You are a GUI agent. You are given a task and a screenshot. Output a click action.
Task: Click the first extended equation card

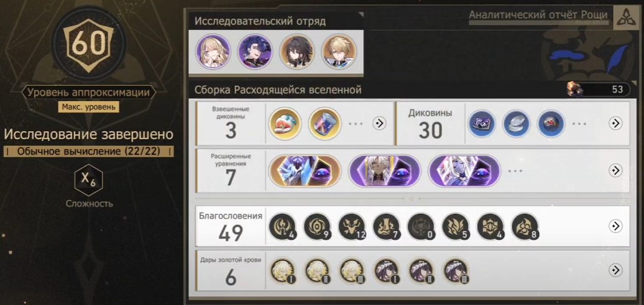pos(305,171)
